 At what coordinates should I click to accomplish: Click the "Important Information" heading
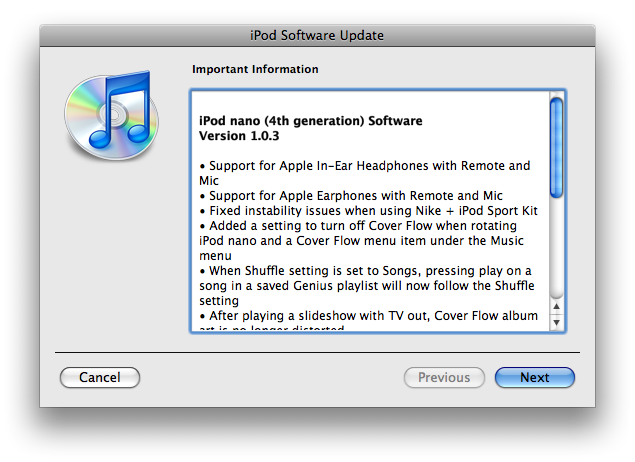coord(255,69)
